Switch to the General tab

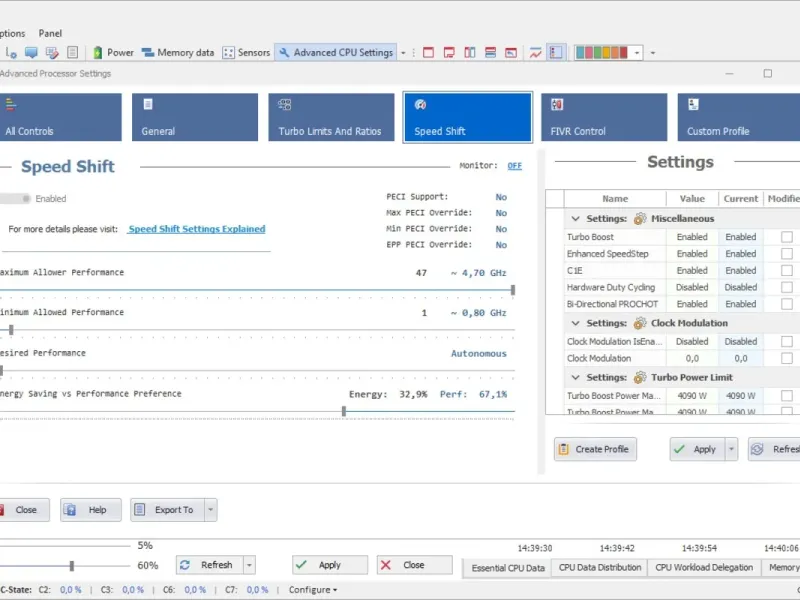[x=195, y=117]
